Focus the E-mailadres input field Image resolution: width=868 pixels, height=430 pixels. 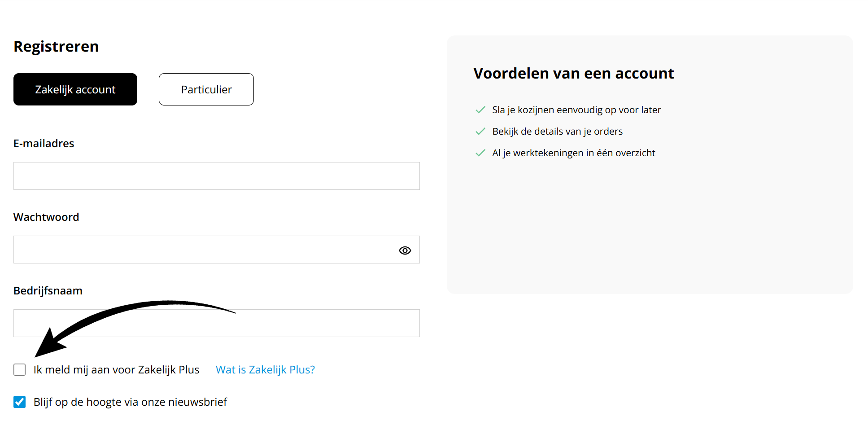point(216,176)
